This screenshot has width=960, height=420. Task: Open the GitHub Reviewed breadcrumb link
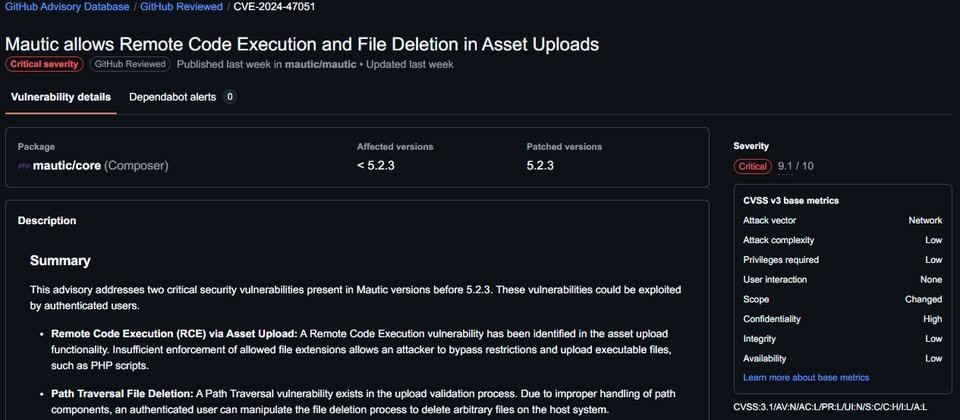coord(181,7)
